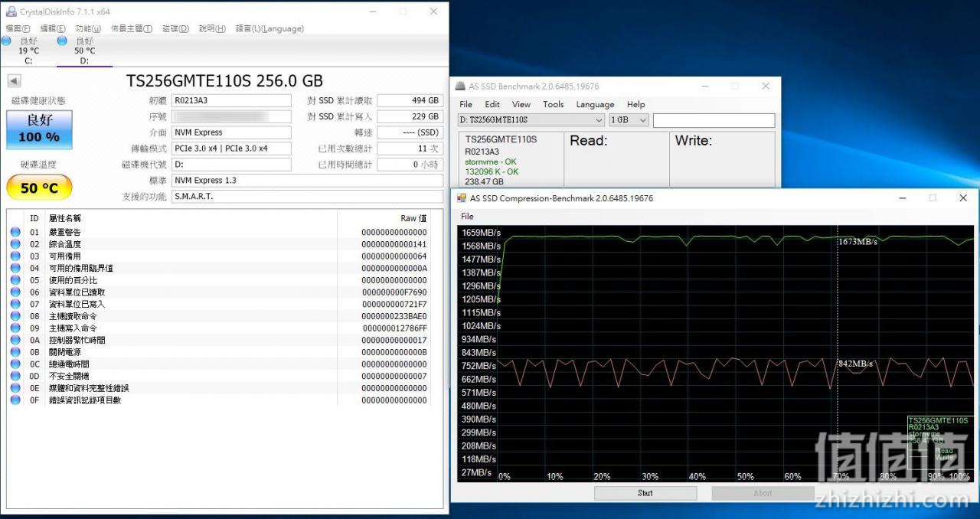Screen dimensions: 980x519
Task: Click Start in Compression-Benchmark window
Action: (645, 493)
